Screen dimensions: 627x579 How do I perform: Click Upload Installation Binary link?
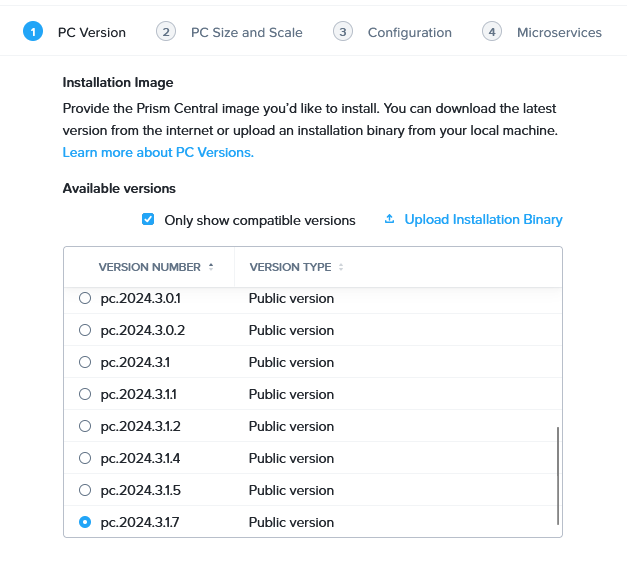point(483,219)
